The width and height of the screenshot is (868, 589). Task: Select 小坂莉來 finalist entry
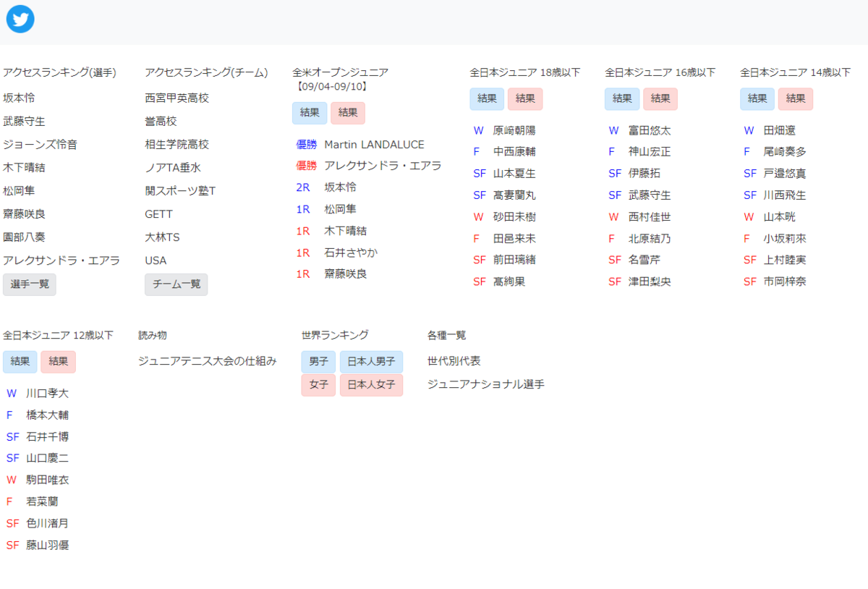pos(785,239)
